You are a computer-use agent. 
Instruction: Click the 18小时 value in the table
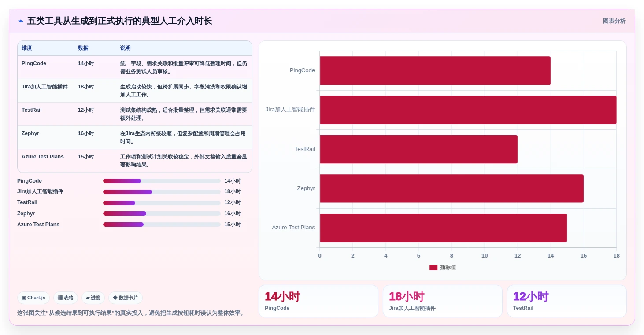pos(86,87)
